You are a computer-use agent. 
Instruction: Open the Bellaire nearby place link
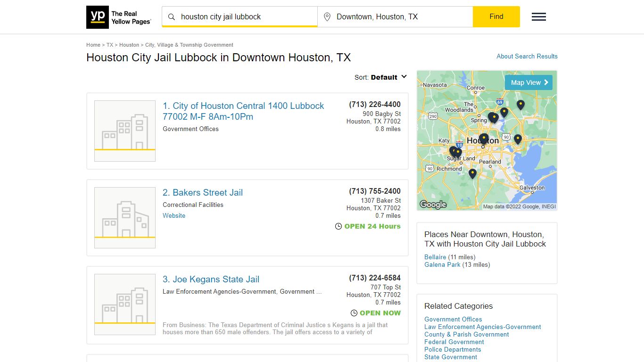[435, 257]
